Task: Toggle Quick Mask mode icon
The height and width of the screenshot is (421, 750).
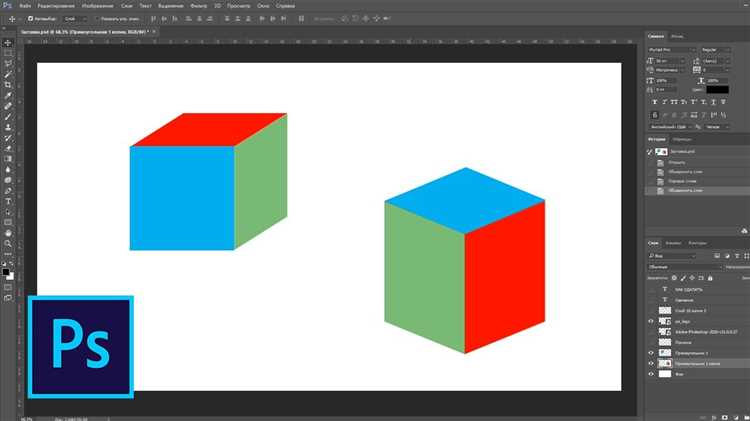Action: coord(8,287)
